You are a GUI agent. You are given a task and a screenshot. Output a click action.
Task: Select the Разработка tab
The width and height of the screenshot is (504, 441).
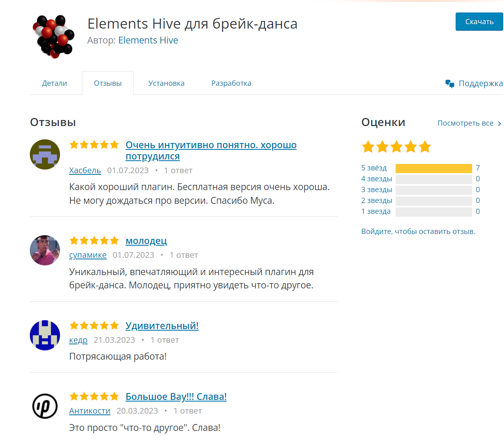pyautogui.click(x=231, y=83)
